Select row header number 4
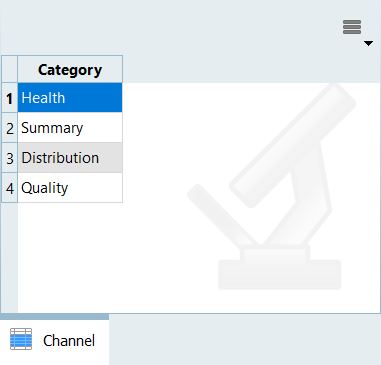 [x=9, y=188]
